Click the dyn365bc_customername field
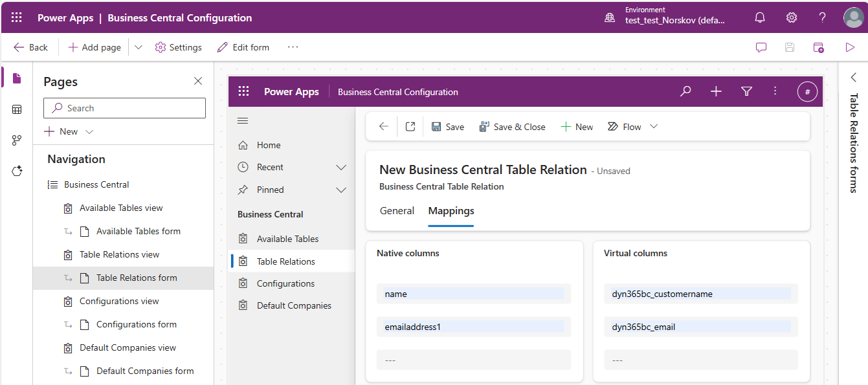The image size is (868, 385). click(x=701, y=294)
